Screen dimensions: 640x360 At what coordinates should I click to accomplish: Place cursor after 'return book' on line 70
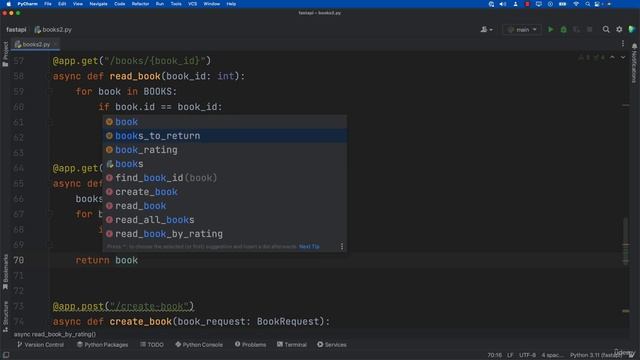(x=138, y=260)
